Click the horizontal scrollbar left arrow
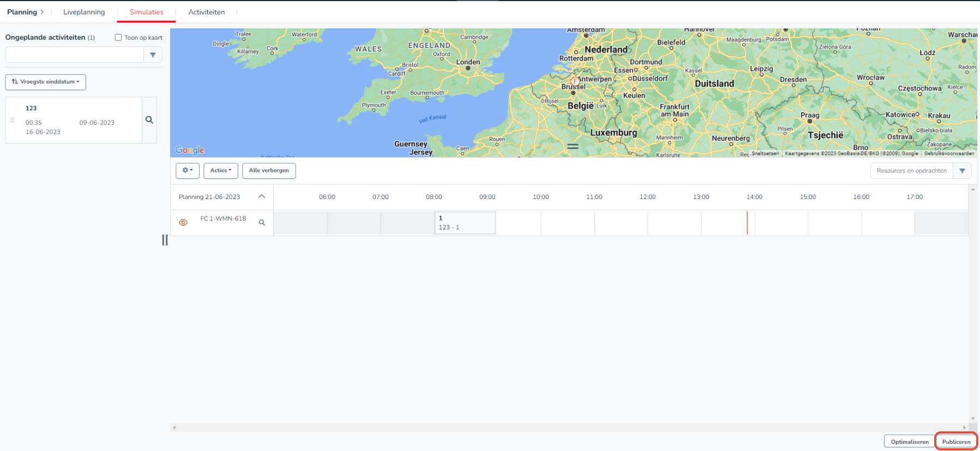This screenshot has width=980, height=451. coord(175,428)
